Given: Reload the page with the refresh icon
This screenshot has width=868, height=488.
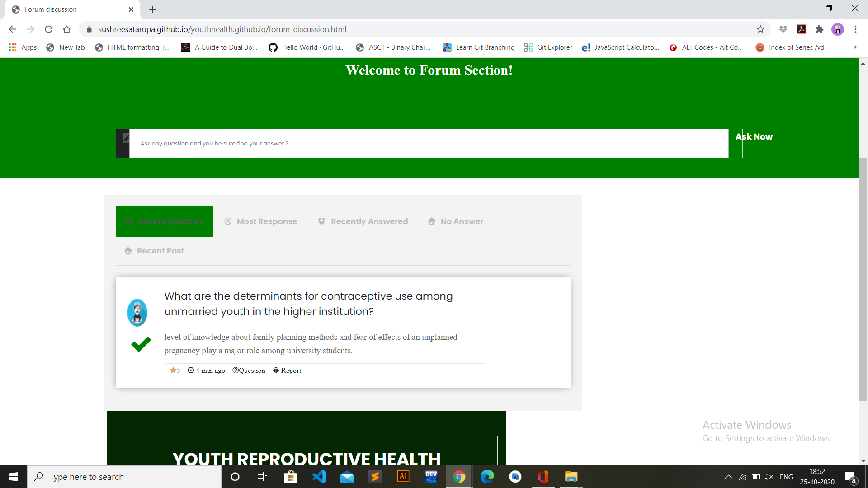Looking at the screenshot, I should 49,29.
